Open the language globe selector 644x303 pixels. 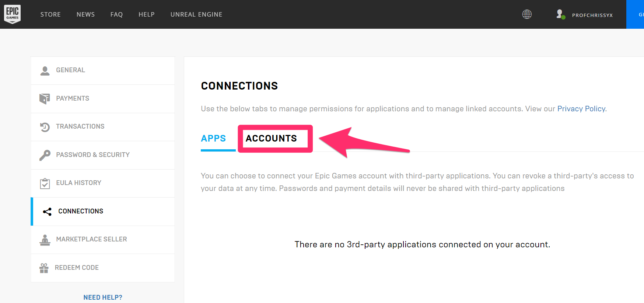(527, 14)
